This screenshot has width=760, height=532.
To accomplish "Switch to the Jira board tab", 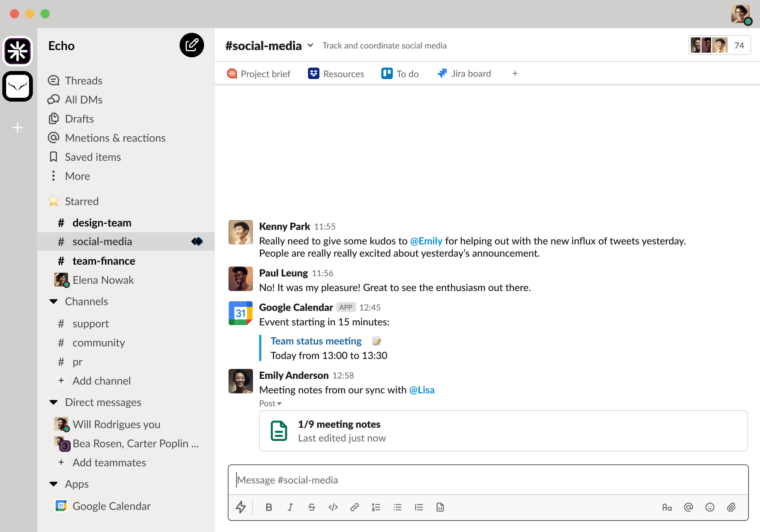I will click(x=464, y=74).
